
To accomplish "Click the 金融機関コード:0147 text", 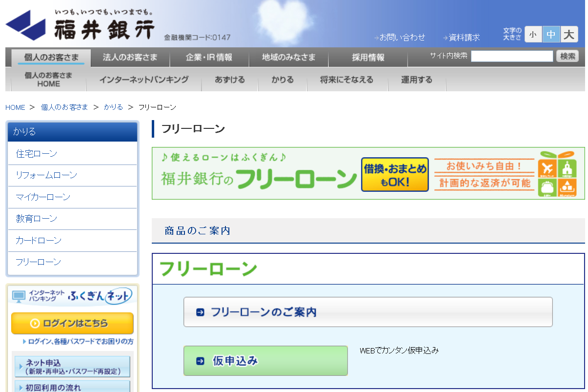I will [x=197, y=38].
